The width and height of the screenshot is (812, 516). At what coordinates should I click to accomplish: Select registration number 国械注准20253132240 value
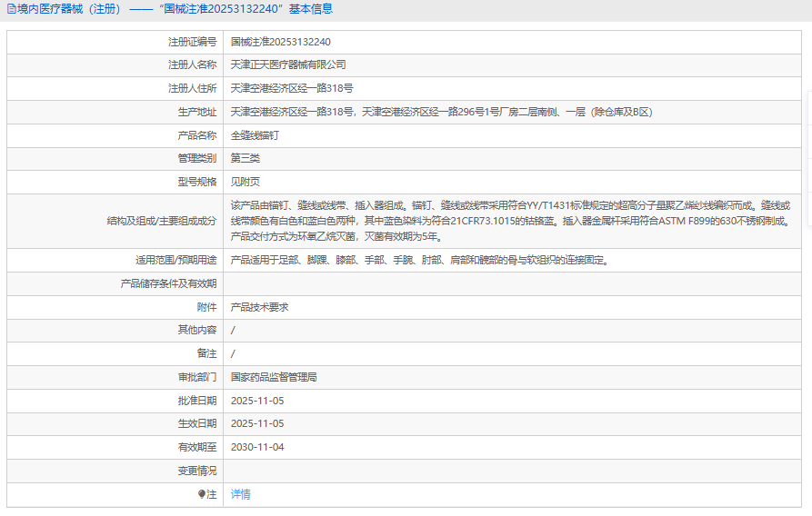tap(281, 42)
